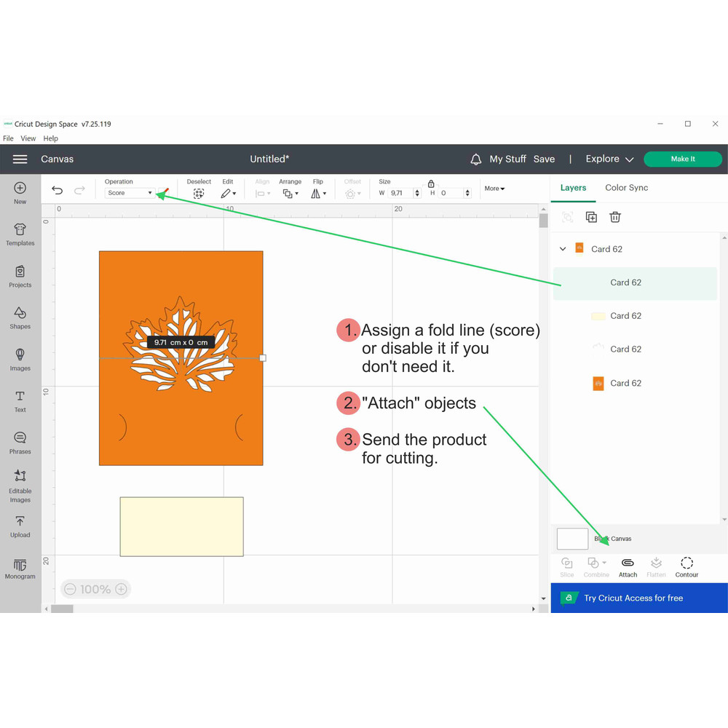This screenshot has width=728, height=728.
Task: Click the green Make It button
Action: coord(682,159)
